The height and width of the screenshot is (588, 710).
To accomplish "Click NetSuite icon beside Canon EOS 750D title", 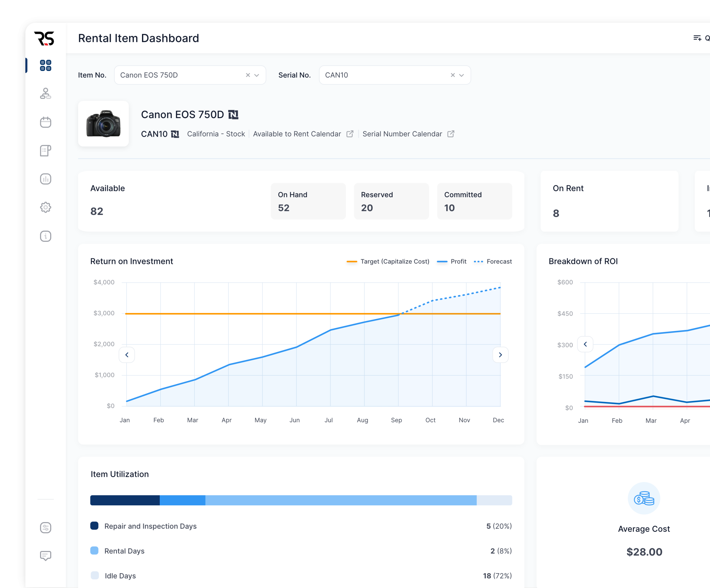I will (x=233, y=114).
